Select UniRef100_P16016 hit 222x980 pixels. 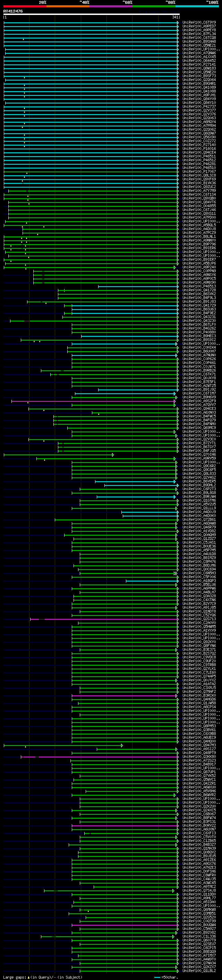click(x=199, y=149)
